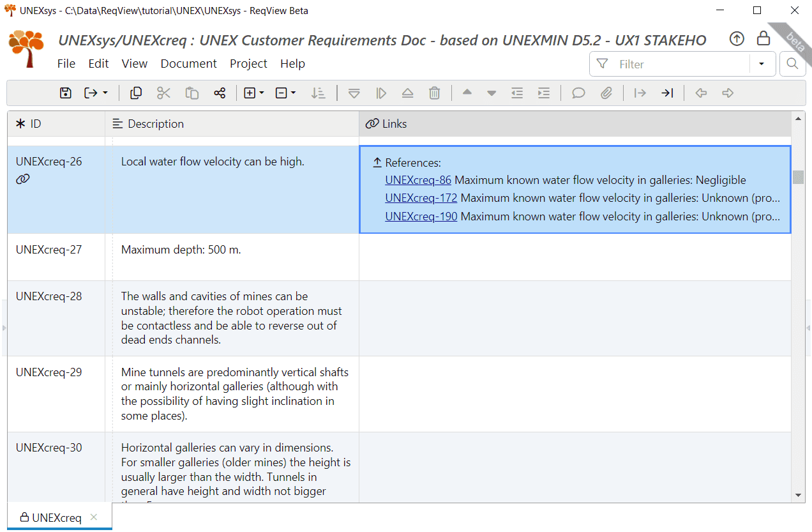The width and height of the screenshot is (812, 532).
Task: Open the File menu
Action: [66, 64]
